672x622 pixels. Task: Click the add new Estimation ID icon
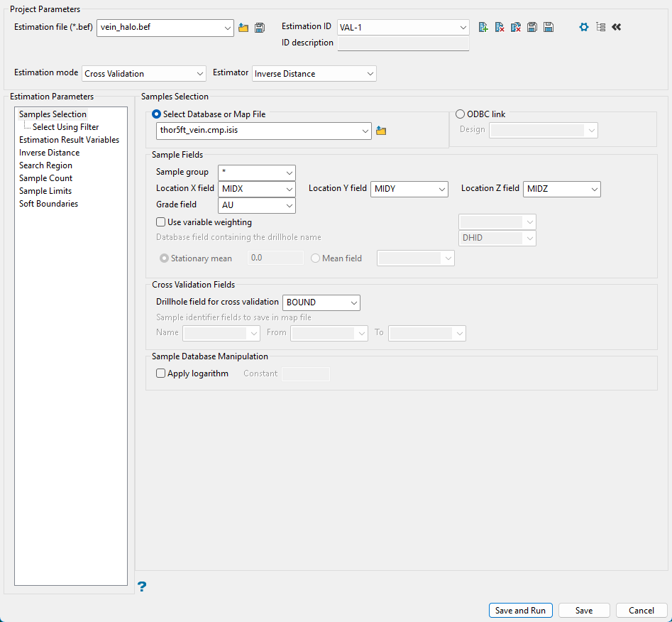point(483,27)
